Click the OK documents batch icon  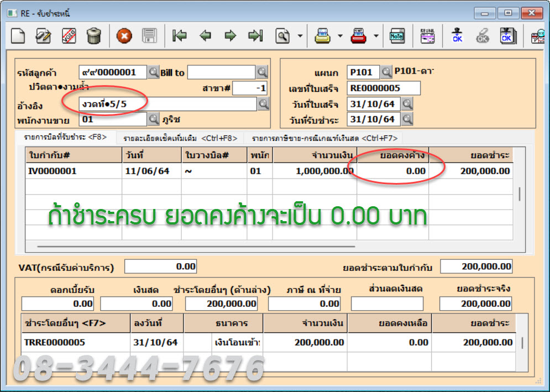pyautogui.click(x=508, y=35)
